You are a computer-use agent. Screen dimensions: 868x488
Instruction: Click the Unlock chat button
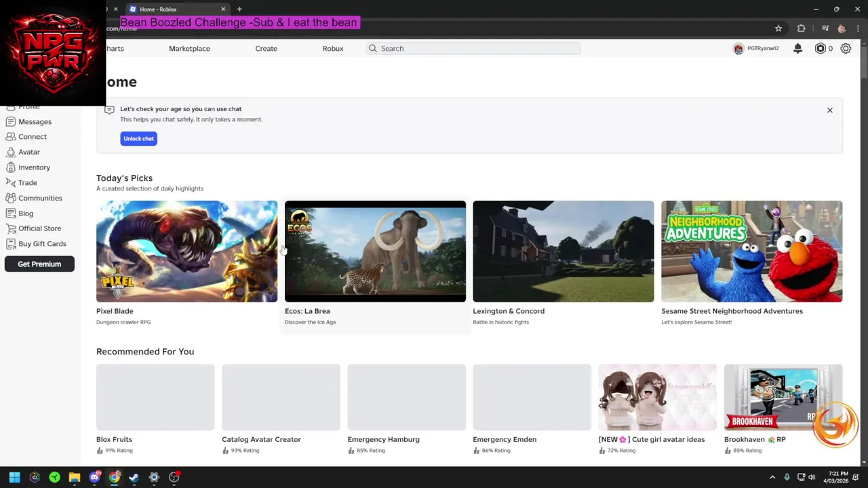[138, 138]
